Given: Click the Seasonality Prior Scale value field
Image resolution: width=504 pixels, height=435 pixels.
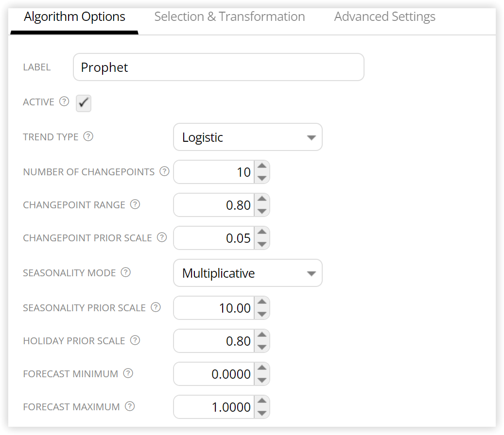Looking at the screenshot, I should (214, 308).
